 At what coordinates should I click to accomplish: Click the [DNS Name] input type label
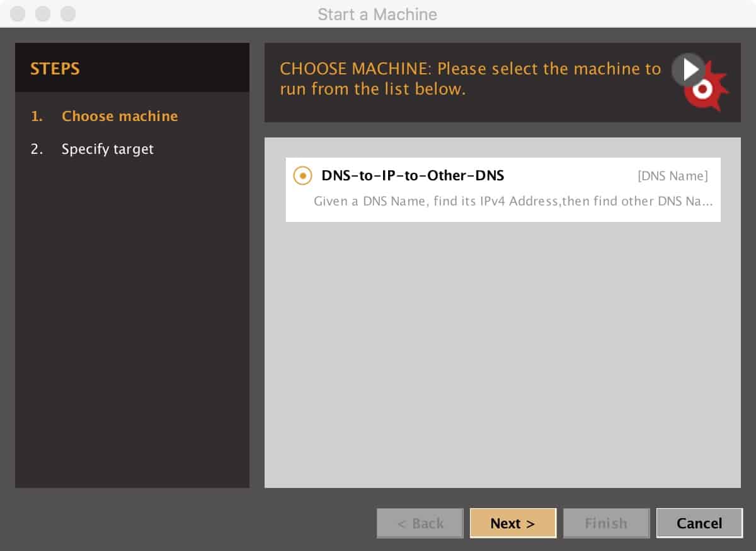673,176
